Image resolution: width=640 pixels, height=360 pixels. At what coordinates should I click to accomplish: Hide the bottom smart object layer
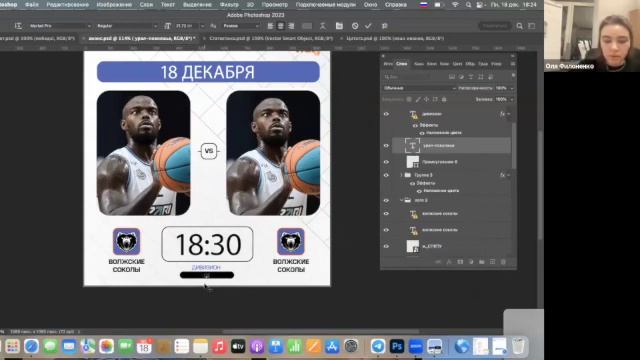386,247
